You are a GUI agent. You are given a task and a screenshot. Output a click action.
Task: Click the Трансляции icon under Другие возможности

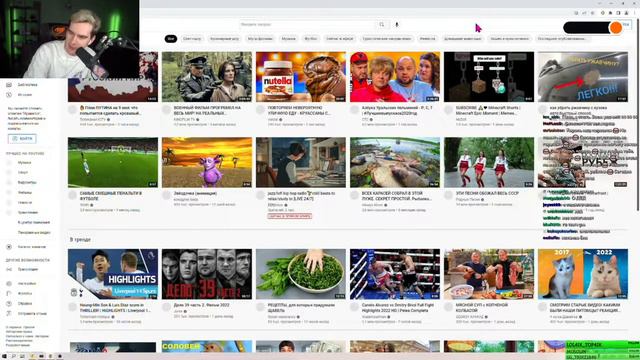9,269
